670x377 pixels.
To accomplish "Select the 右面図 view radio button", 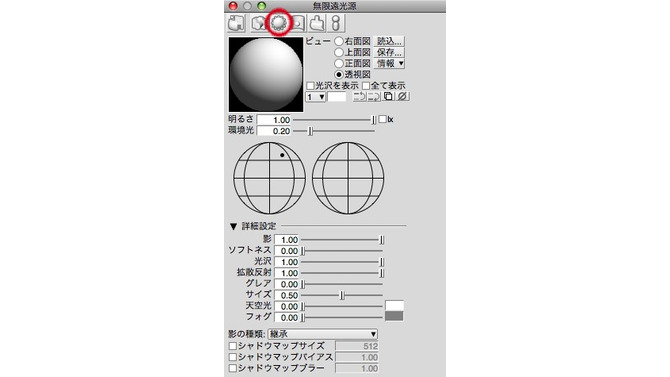I will pyautogui.click(x=339, y=41).
